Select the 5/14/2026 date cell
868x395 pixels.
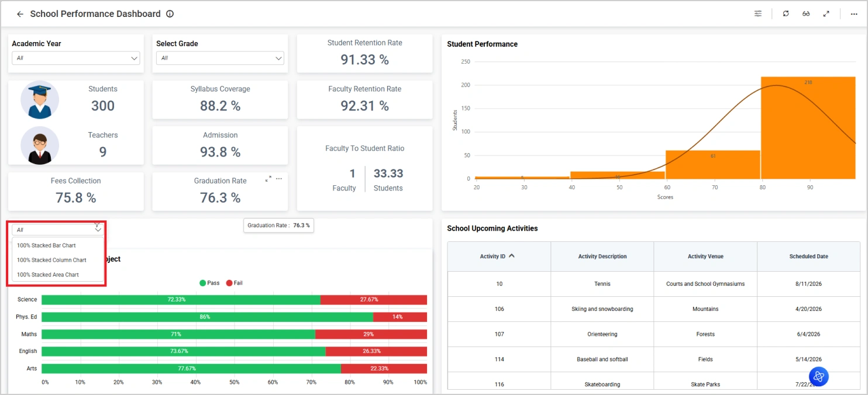coord(809,359)
